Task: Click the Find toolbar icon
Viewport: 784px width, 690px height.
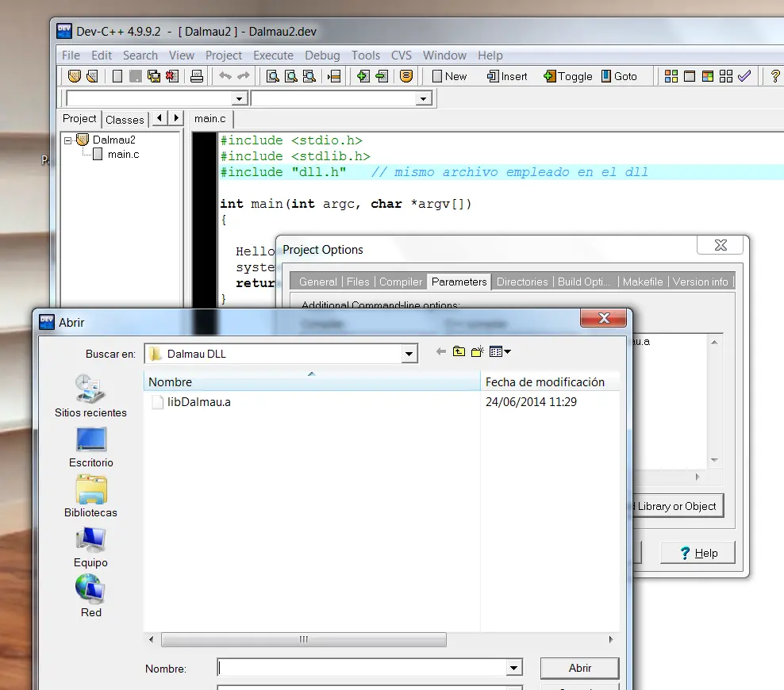Action: (272, 76)
